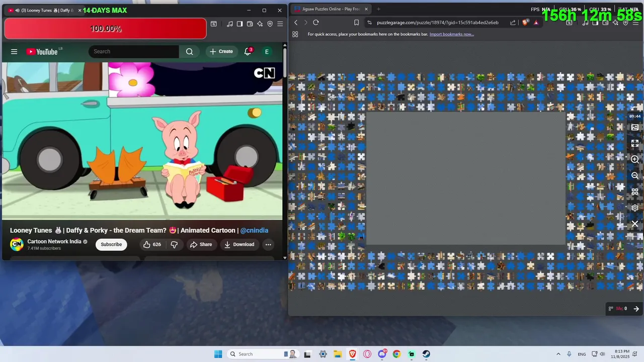Viewport: 644px width, 362px height.
Task: Open Brave Shields lion icon
Action: click(x=526, y=22)
